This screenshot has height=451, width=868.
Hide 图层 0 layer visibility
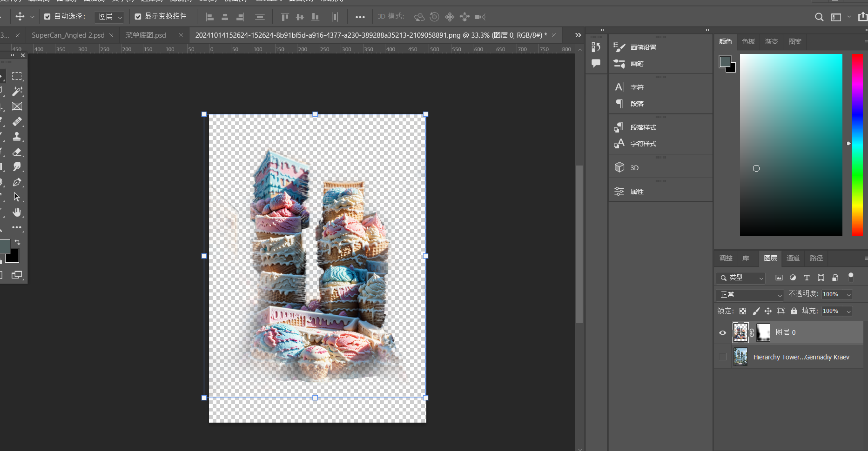tap(722, 333)
